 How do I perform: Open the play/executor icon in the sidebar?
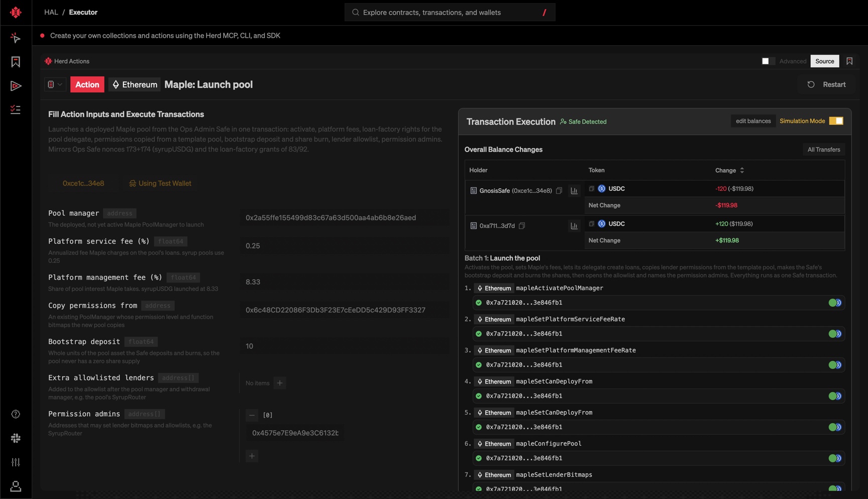pyautogui.click(x=16, y=86)
